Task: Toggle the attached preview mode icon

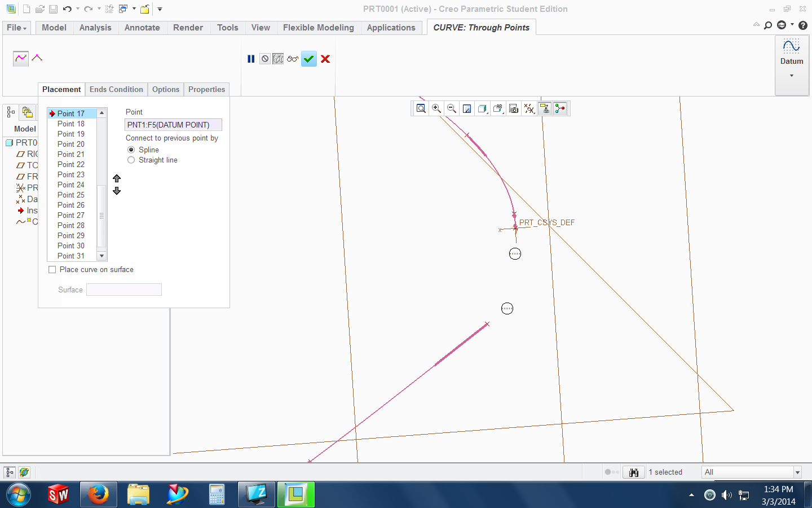Action: pyautogui.click(x=278, y=59)
